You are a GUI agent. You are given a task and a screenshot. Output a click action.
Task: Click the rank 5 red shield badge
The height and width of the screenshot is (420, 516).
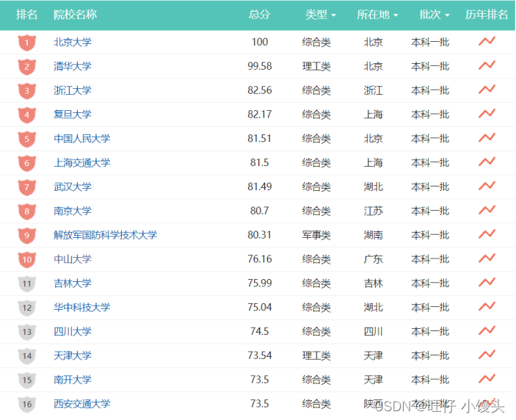coord(27,139)
